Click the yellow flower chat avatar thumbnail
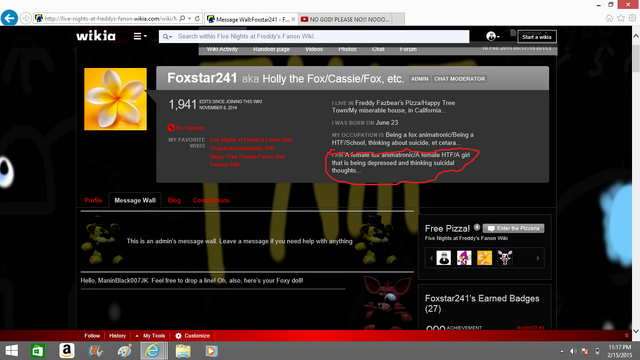Viewport: 640px width, 360px height. 484,258
